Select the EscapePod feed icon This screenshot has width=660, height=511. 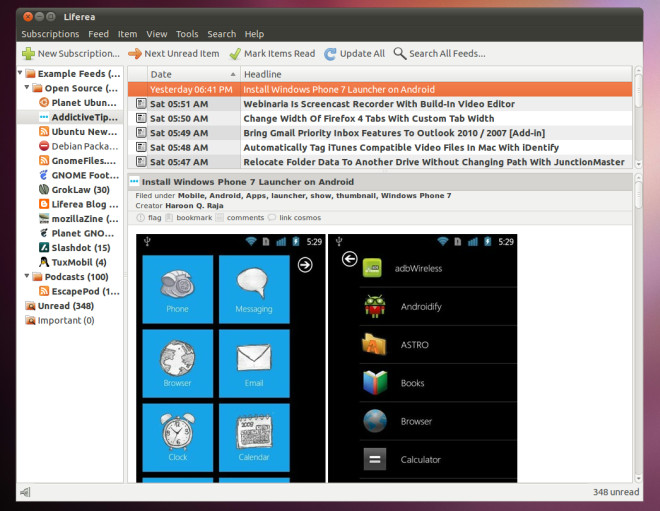click(x=44, y=291)
